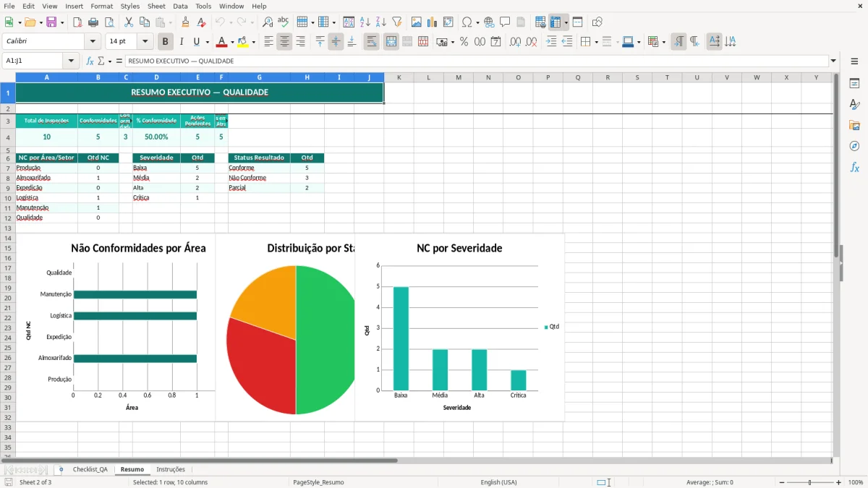The height and width of the screenshot is (488, 868).
Task: Open the Format menu
Action: pyautogui.click(x=101, y=6)
